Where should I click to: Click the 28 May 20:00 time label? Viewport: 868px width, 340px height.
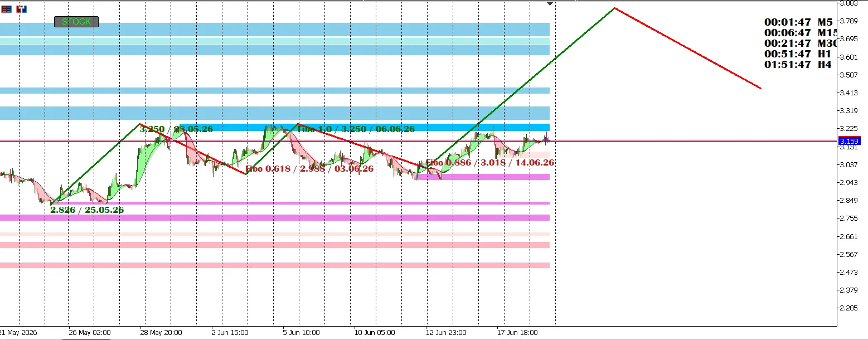pos(161,333)
